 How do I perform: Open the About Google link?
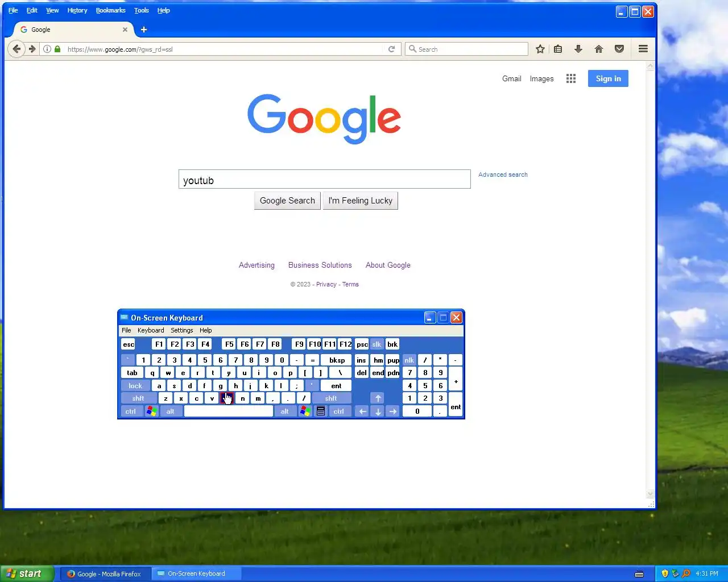click(x=388, y=265)
